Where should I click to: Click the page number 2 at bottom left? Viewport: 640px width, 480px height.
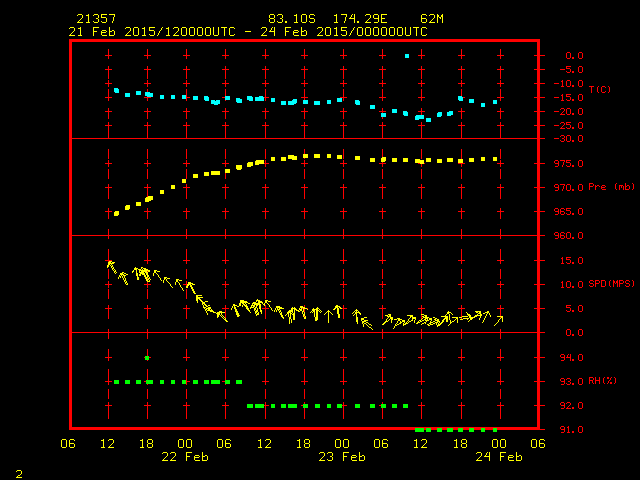point(19,474)
